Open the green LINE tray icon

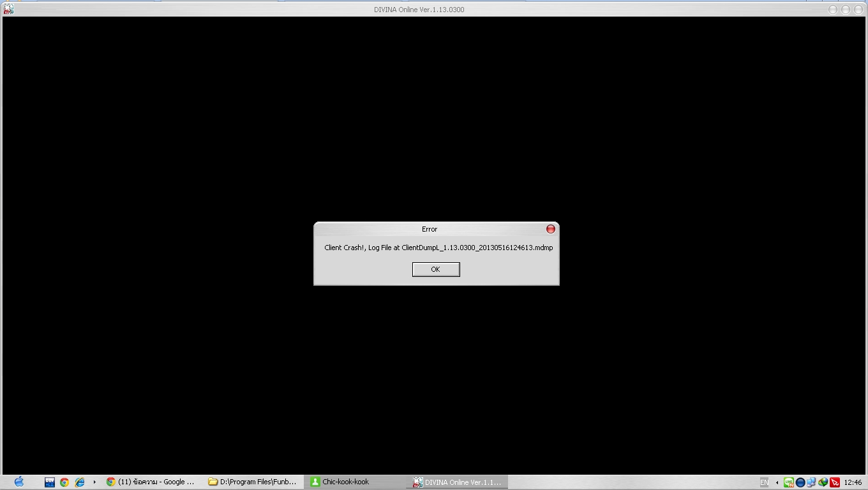click(789, 482)
